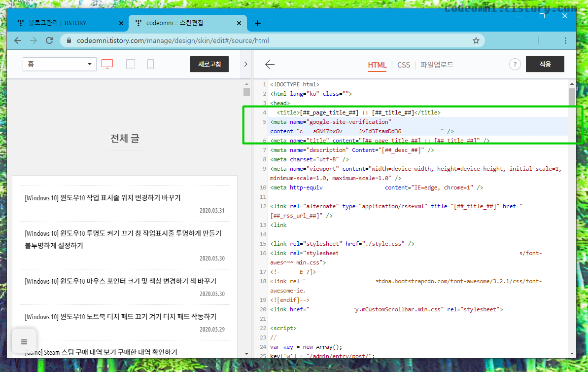Image resolution: width=588 pixels, height=372 pixels.
Task: View site info via the lock icon
Action: coord(69,40)
